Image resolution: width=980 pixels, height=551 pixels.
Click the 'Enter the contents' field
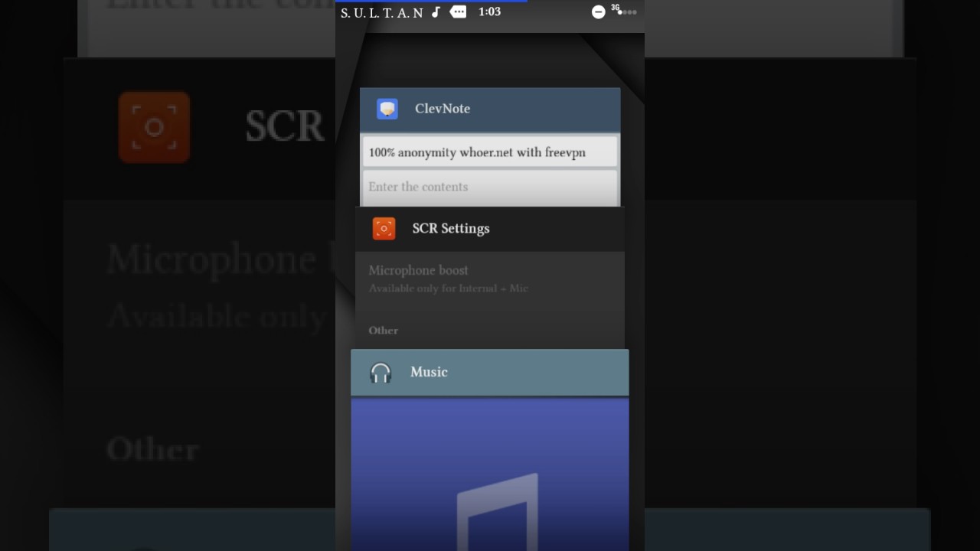(x=490, y=188)
